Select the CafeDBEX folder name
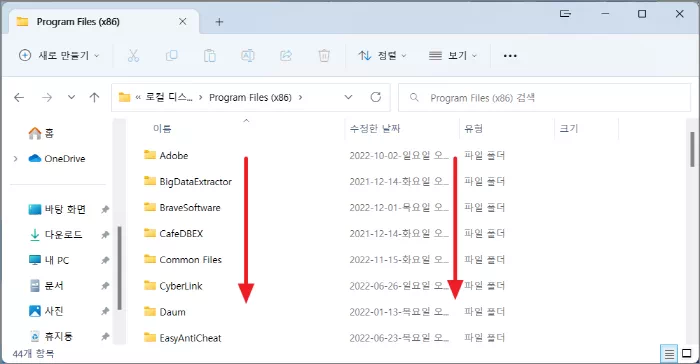Viewport: 700px width, 364px height. [x=181, y=233]
